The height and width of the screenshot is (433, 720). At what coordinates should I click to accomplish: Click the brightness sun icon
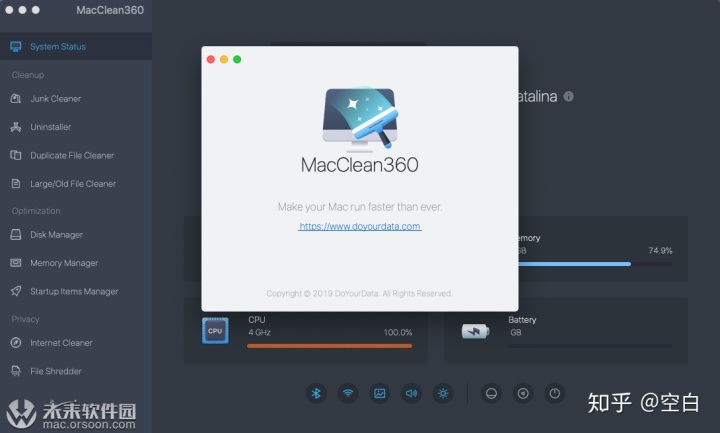click(443, 394)
